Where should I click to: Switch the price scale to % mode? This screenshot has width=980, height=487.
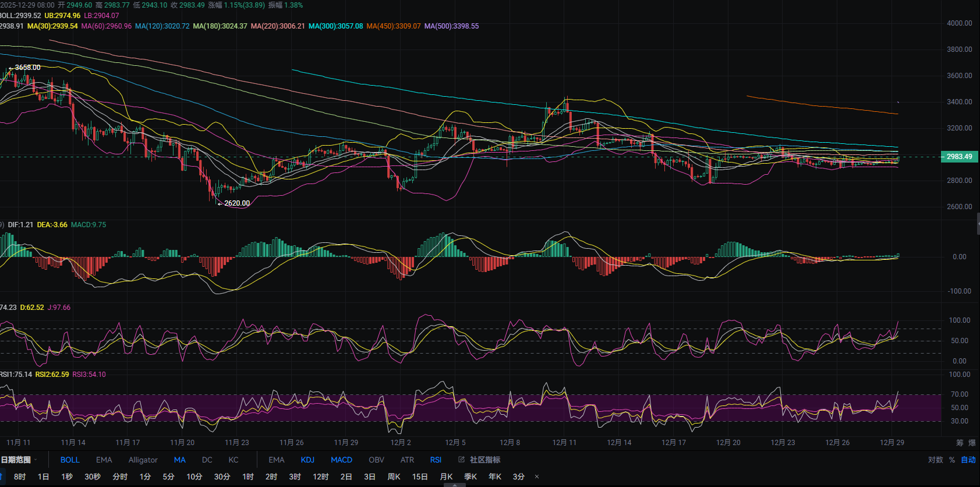click(952, 460)
